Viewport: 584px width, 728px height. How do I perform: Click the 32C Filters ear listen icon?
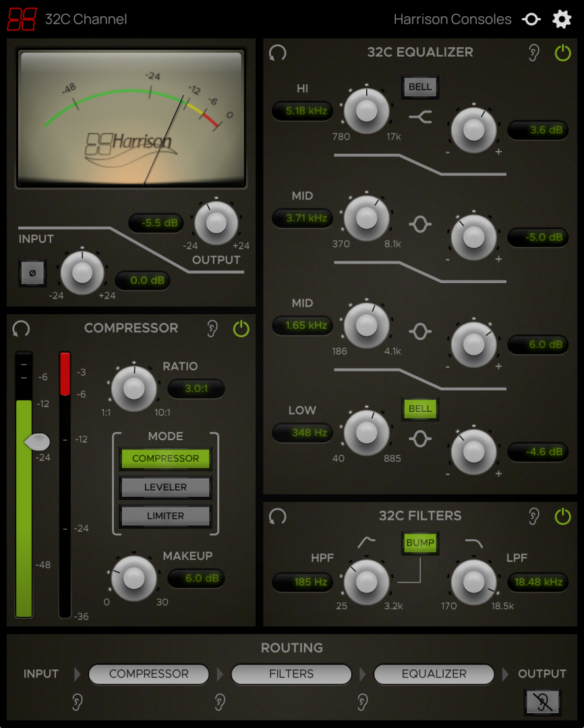pos(534,516)
